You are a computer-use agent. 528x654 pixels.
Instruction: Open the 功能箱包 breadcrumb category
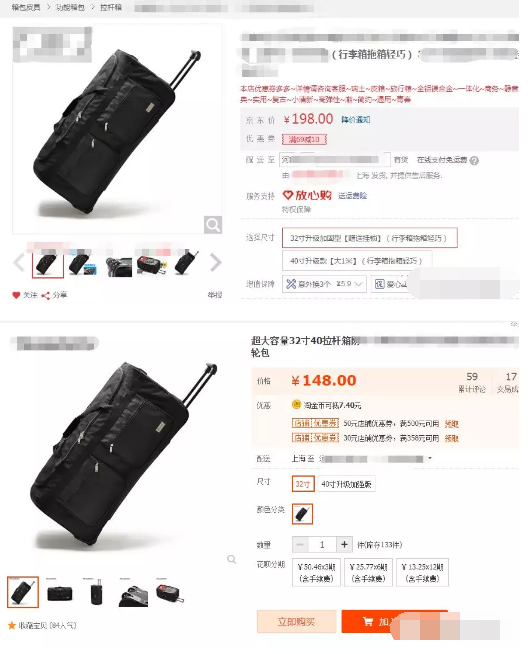click(70, 8)
